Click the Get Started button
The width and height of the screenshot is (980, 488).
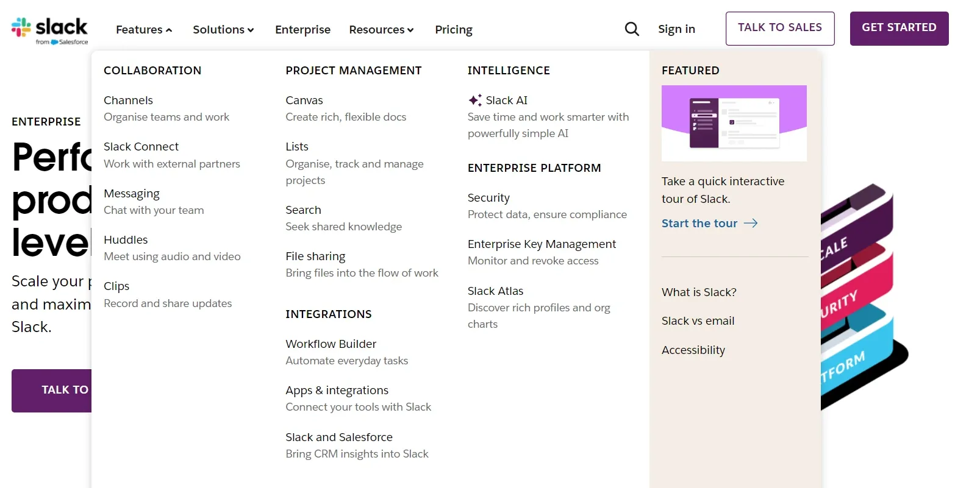tap(899, 28)
